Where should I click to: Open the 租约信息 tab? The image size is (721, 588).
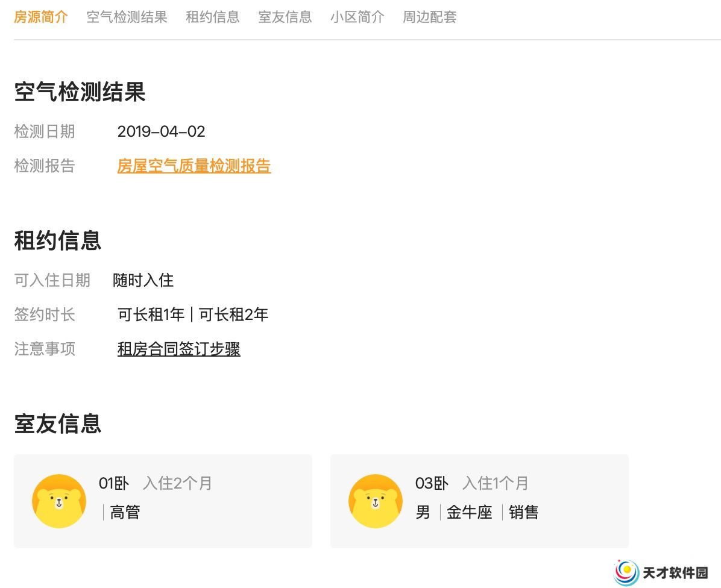click(212, 17)
